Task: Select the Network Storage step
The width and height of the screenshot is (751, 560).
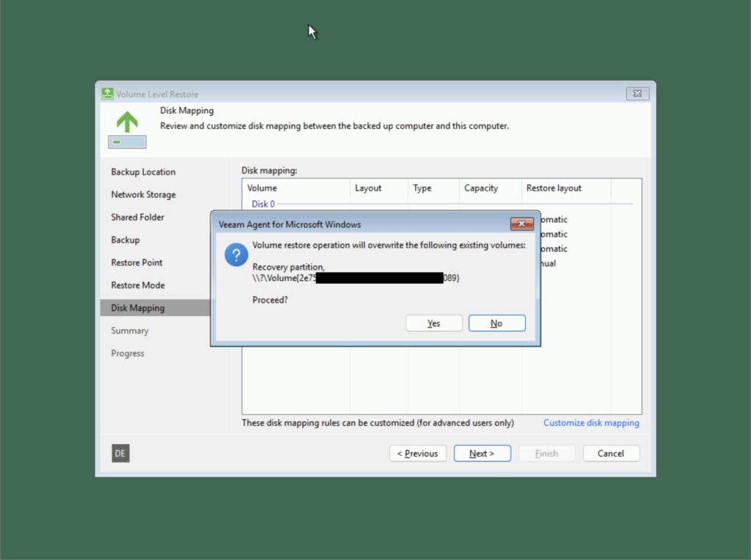Action: pos(142,194)
